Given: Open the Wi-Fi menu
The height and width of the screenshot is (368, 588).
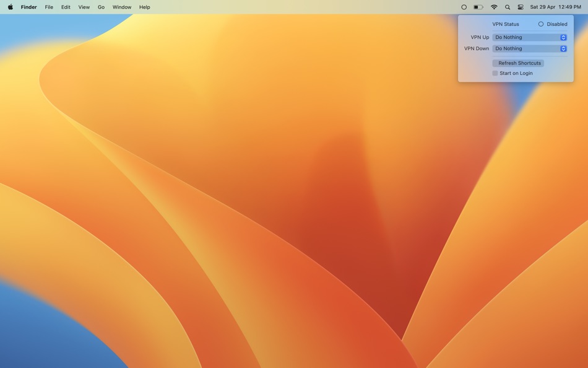Looking at the screenshot, I should [495, 7].
